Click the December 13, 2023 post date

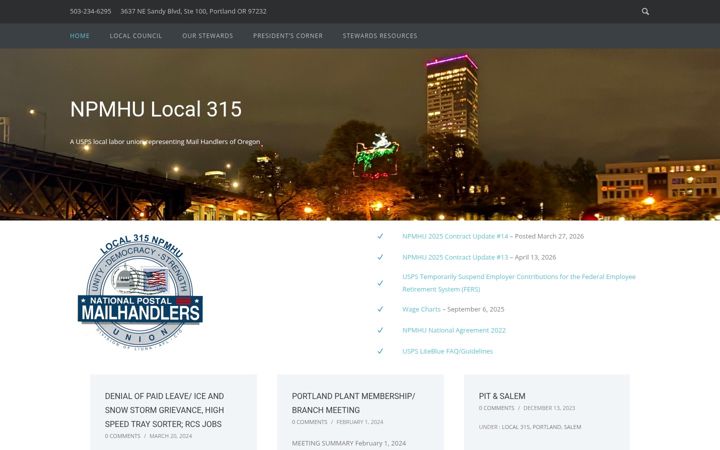549,408
